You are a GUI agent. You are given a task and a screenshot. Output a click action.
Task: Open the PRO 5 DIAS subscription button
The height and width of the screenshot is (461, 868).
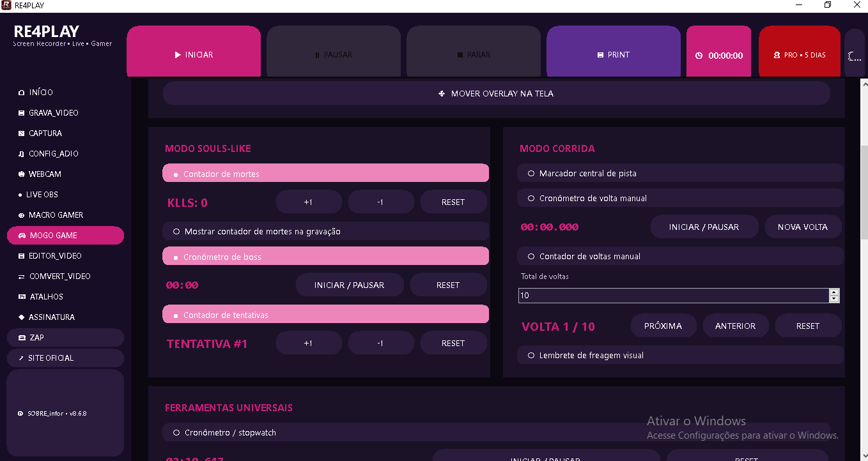800,52
